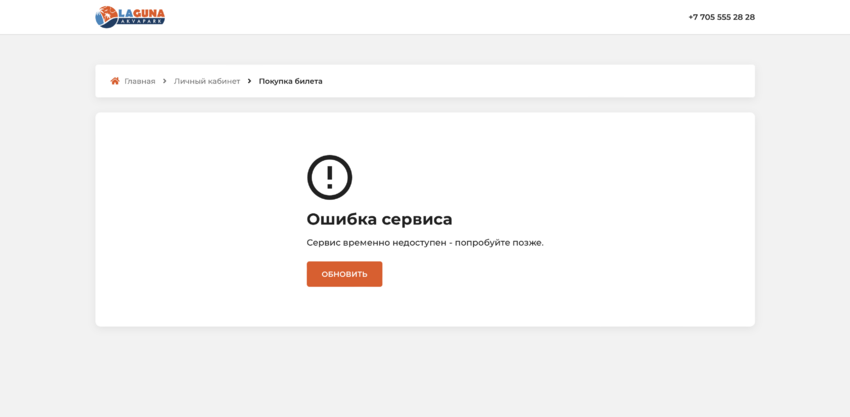Screen dimensions: 850x417
Task: Click the chevron after Личный кабинет
Action: [x=249, y=81]
